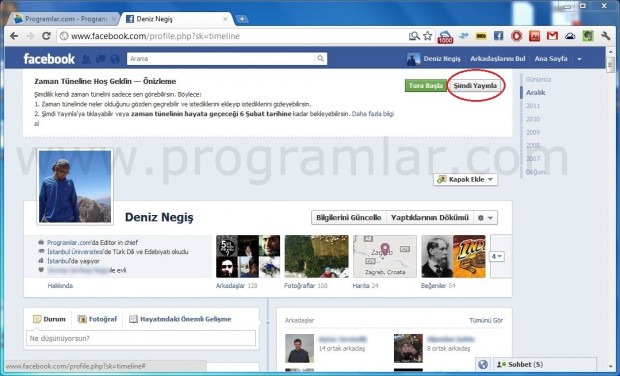Viewport: 620px width, 376px height.
Task: Go back using the browser back arrow
Action: tap(14, 36)
